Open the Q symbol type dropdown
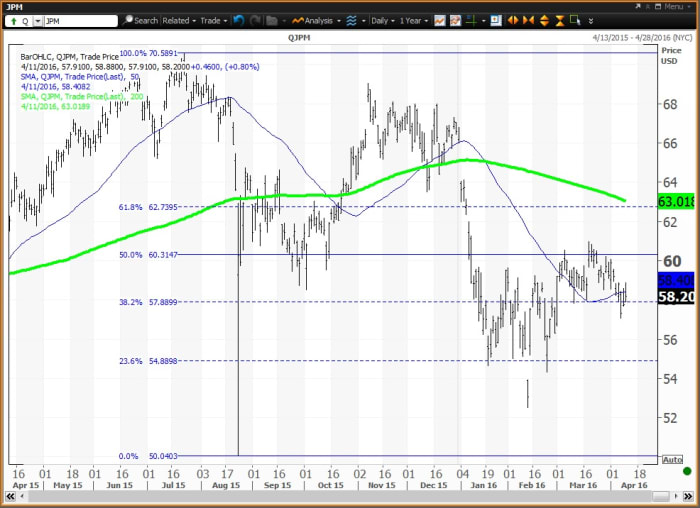The width and height of the screenshot is (700, 508). pos(38,21)
